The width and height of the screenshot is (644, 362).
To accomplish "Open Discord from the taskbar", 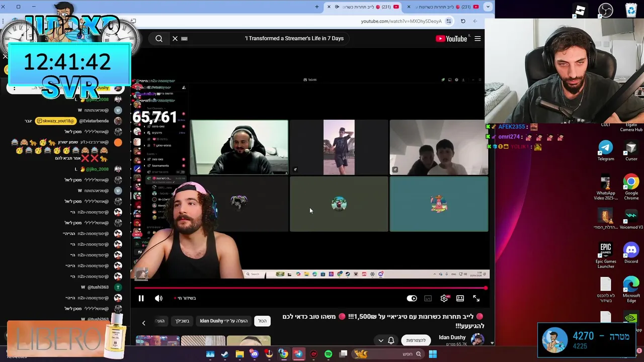I will (x=254, y=354).
